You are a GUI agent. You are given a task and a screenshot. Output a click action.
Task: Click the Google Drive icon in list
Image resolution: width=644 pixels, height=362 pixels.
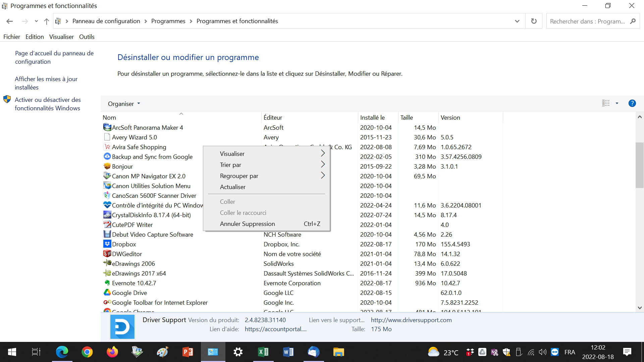(x=107, y=293)
